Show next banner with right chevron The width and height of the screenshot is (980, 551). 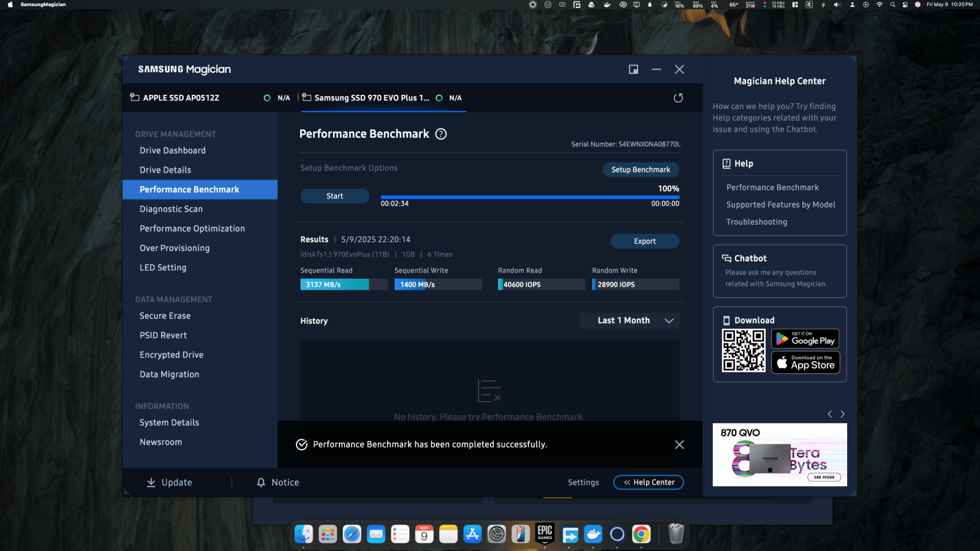click(x=843, y=414)
